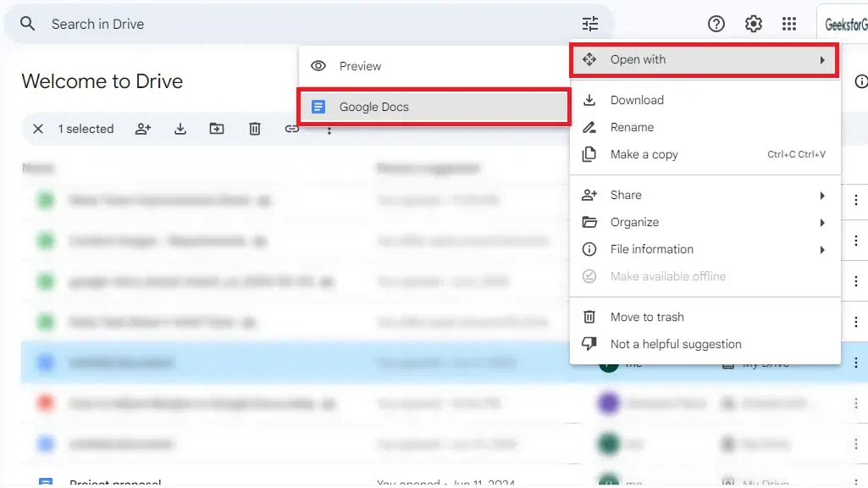Open the Google apps grid
Image resolution: width=868 pixels, height=488 pixels.
click(x=789, y=24)
